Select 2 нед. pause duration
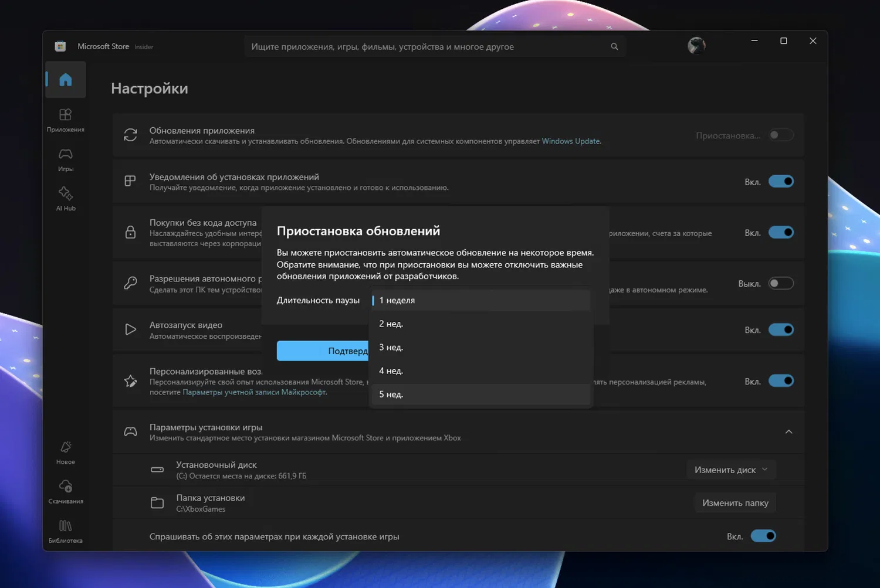This screenshot has width=880, height=588. pos(481,324)
